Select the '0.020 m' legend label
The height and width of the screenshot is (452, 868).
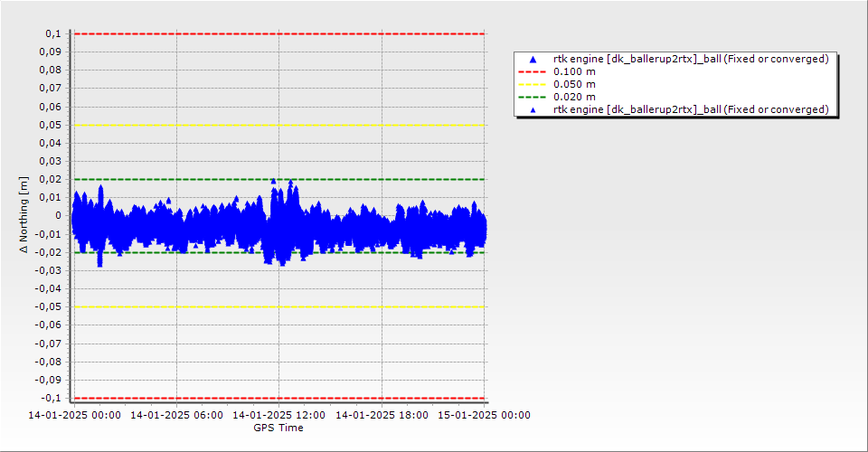[x=574, y=98]
